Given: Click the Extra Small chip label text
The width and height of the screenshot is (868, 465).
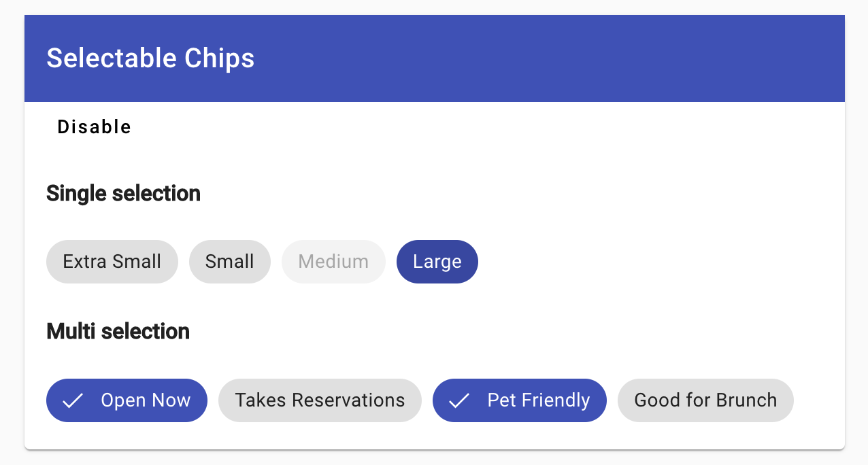Looking at the screenshot, I should [x=112, y=262].
